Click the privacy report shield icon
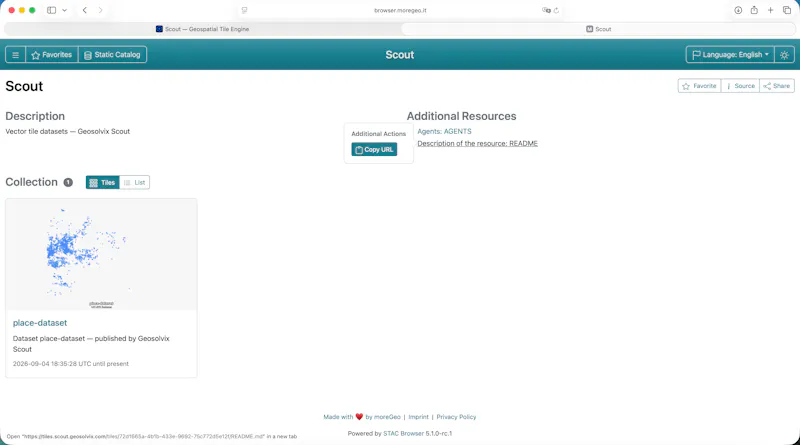800x445 pixels. click(244, 10)
